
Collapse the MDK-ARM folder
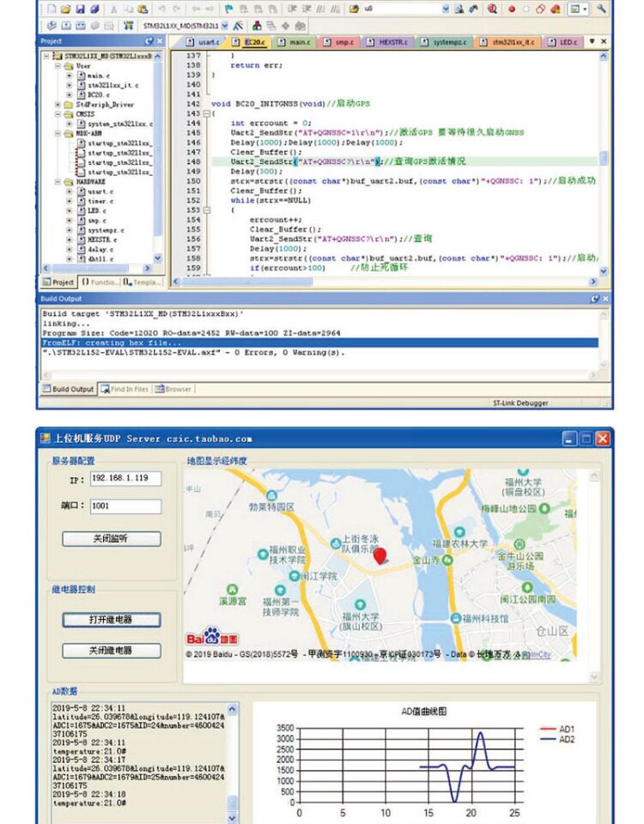[x=58, y=134]
